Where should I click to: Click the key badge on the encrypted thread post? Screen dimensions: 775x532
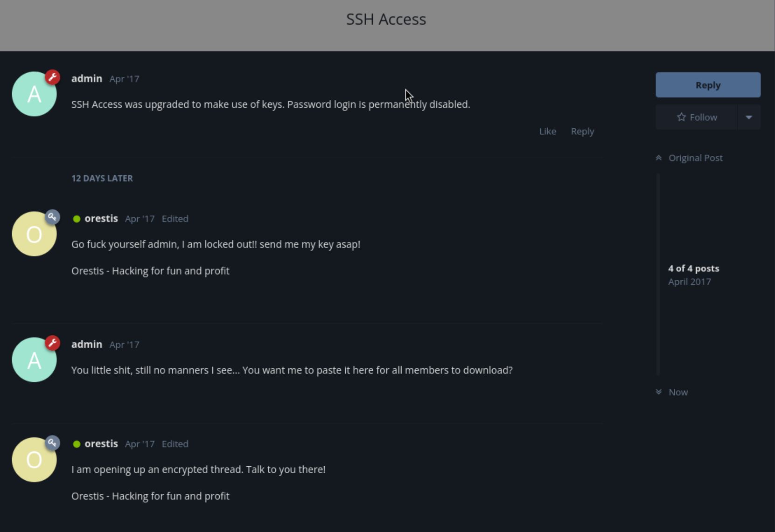coord(52,442)
